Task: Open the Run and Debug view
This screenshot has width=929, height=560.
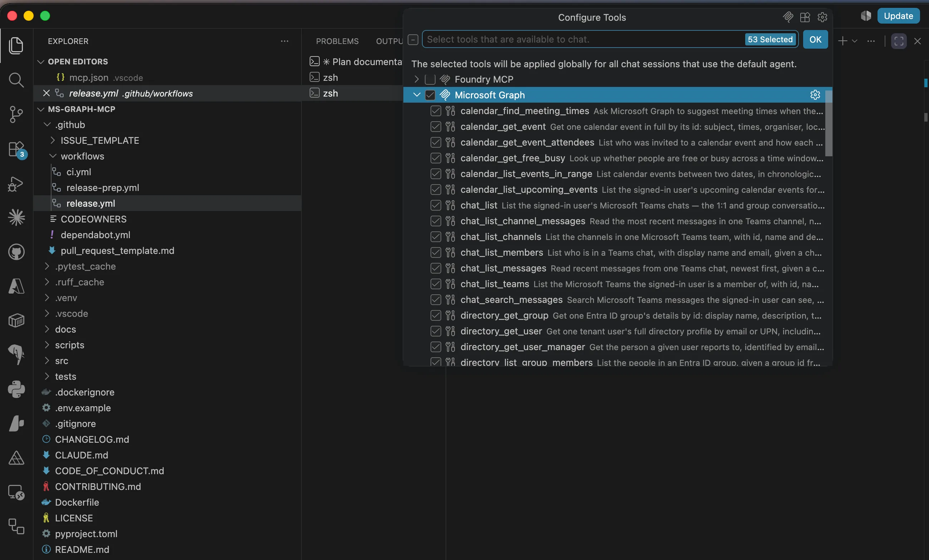Action: [x=16, y=184]
